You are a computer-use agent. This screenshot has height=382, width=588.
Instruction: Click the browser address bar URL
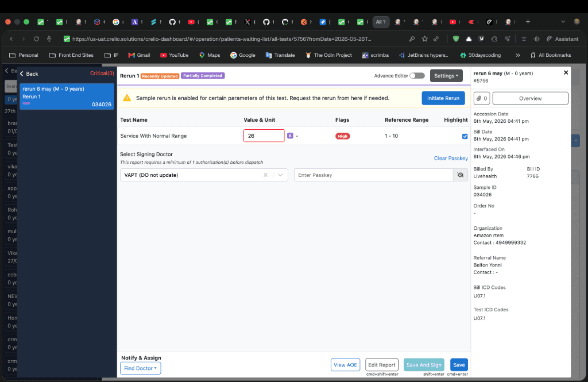pos(221,38)
